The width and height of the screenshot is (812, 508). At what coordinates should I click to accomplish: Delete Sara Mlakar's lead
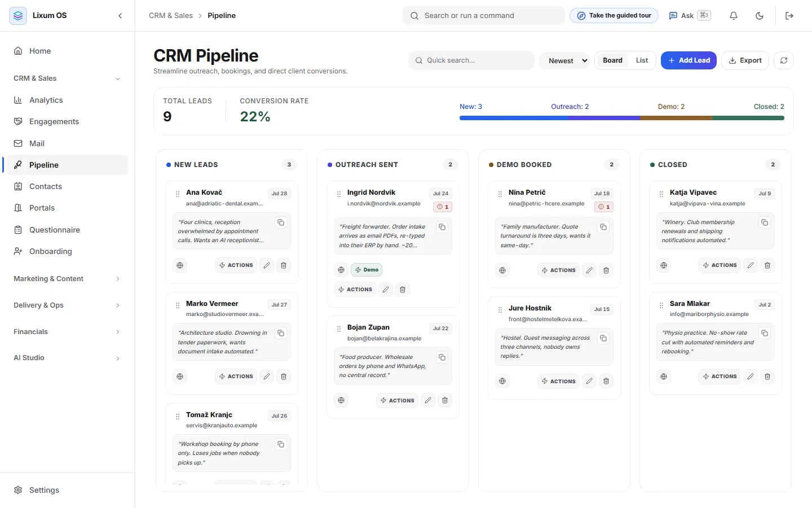pyautogui.click(x=767, y=376)
